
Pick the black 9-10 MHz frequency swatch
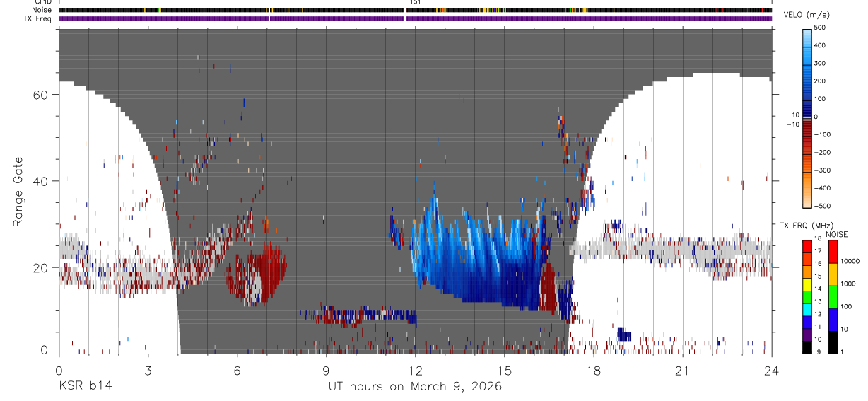tap(807, 347)
